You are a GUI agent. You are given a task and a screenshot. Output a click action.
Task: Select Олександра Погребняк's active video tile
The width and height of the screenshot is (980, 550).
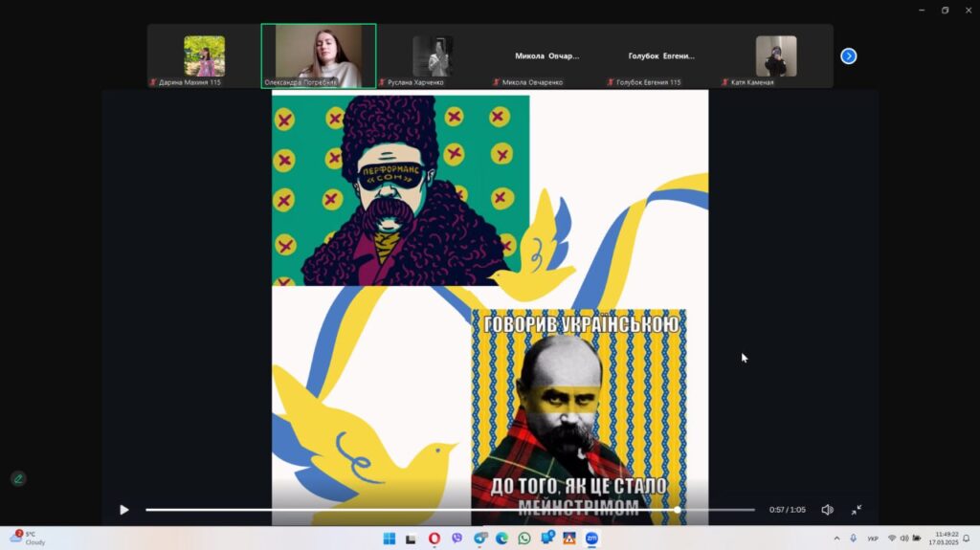click(319, 56)
